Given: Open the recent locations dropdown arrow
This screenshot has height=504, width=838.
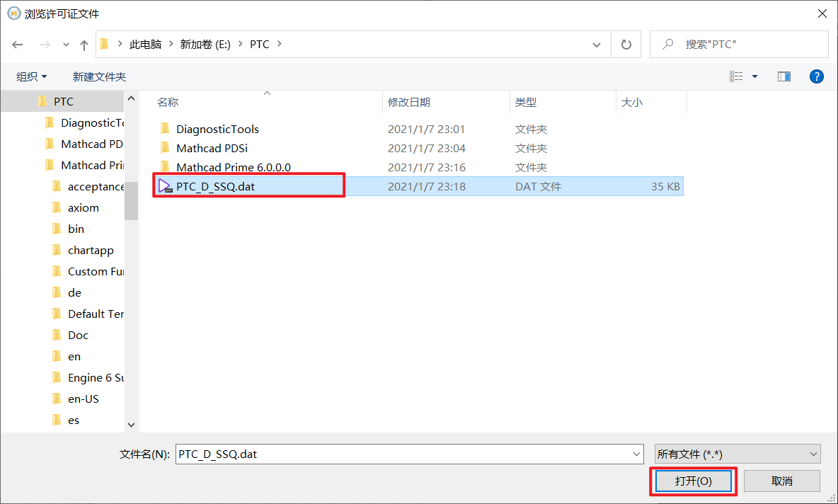Looking at the screenshot, I should 67,45.
